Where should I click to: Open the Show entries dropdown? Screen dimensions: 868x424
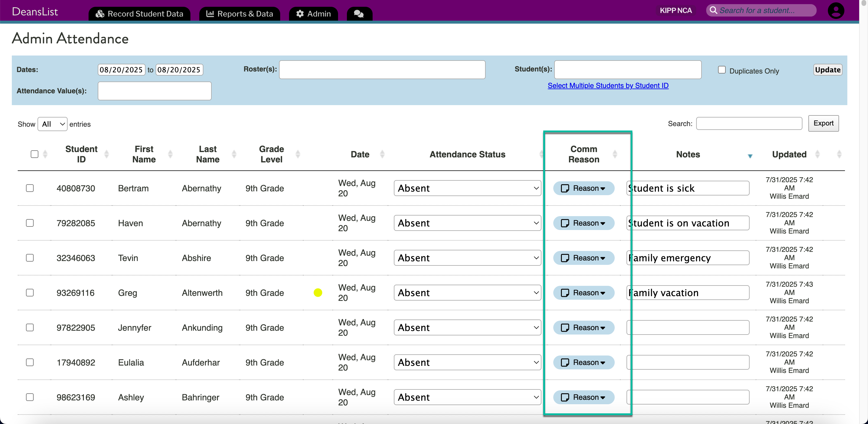tap(53, 124)
